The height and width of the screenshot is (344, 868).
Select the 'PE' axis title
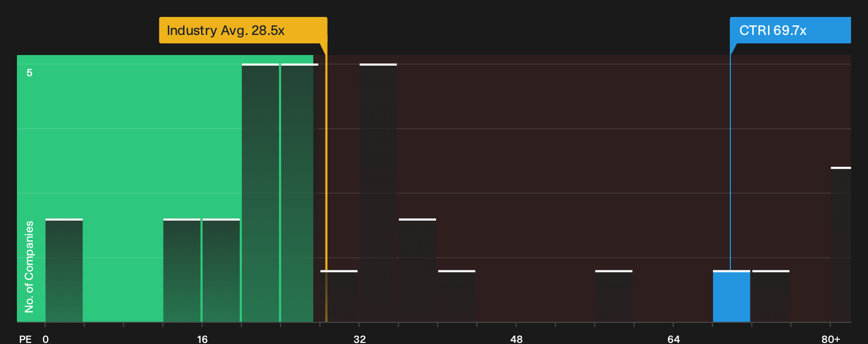coord(25,339)
